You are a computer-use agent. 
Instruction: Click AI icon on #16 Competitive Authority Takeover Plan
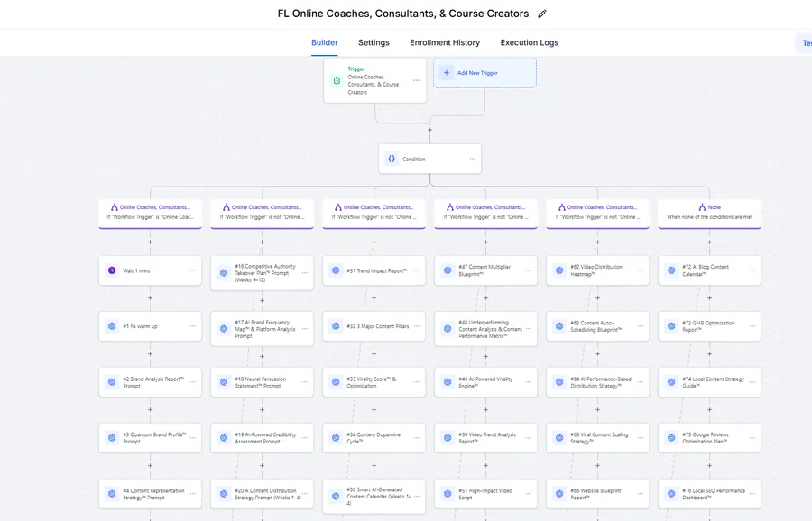224,272
